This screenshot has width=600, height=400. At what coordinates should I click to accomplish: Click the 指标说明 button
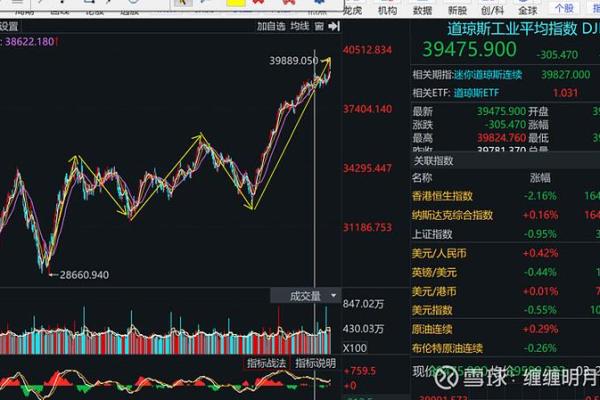(x=315, y=363)
